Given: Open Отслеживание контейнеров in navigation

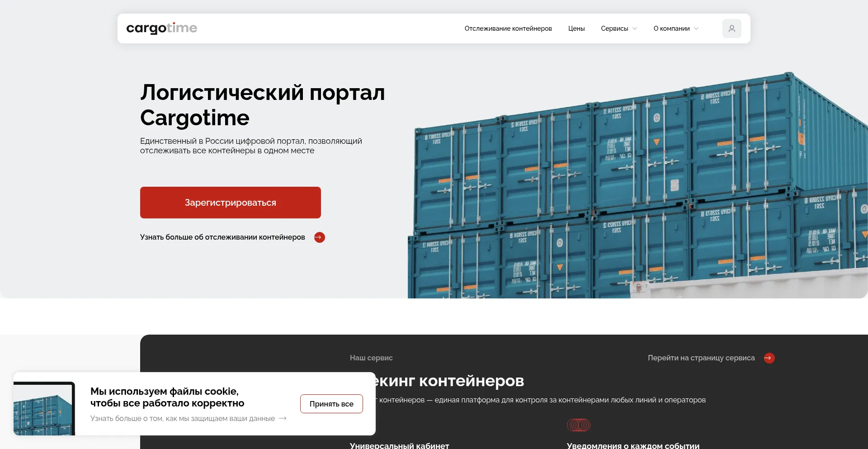Looking at the screenshot, I should click(508, 28).
